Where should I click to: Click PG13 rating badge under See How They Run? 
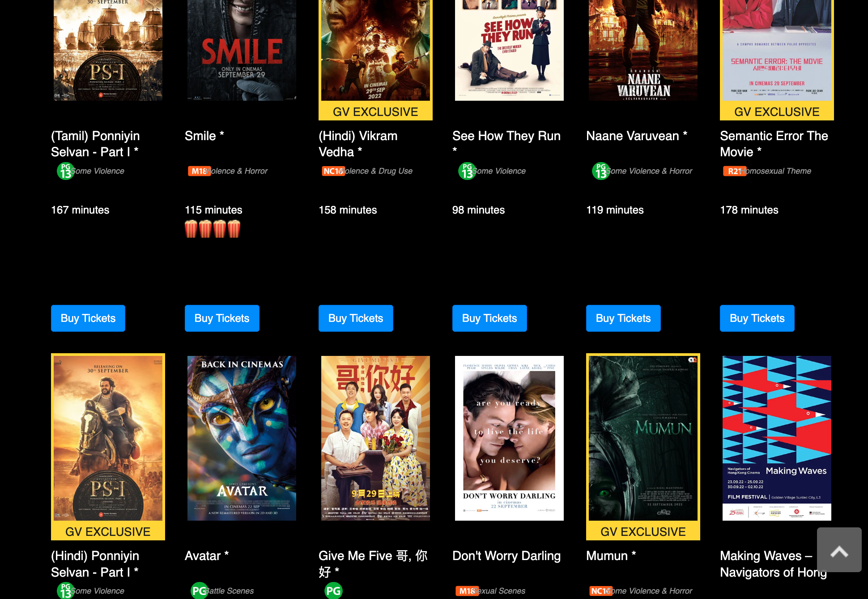[x=467, y=171]
